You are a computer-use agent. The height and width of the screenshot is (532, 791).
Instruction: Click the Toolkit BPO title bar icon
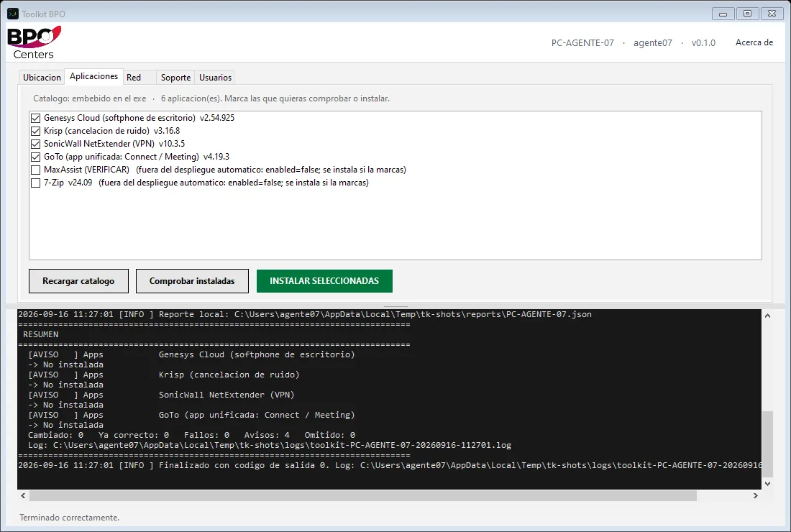click(x=13, y=14)
